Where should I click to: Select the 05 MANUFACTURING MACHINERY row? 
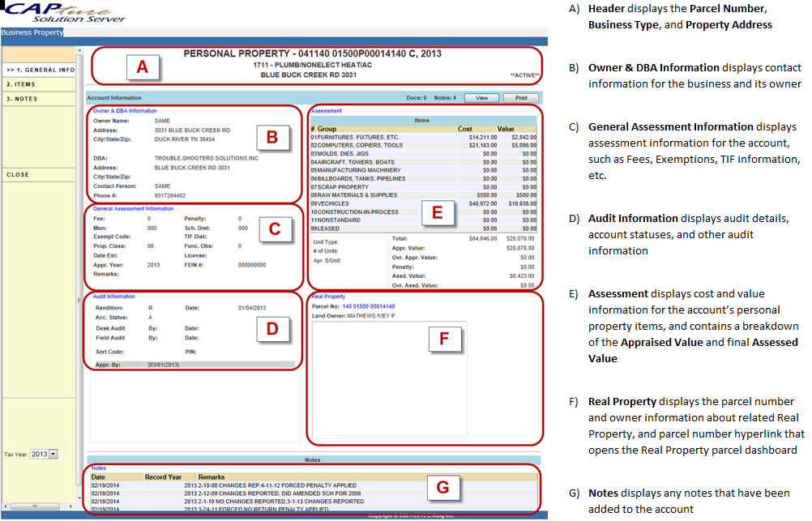click(423, 170)
